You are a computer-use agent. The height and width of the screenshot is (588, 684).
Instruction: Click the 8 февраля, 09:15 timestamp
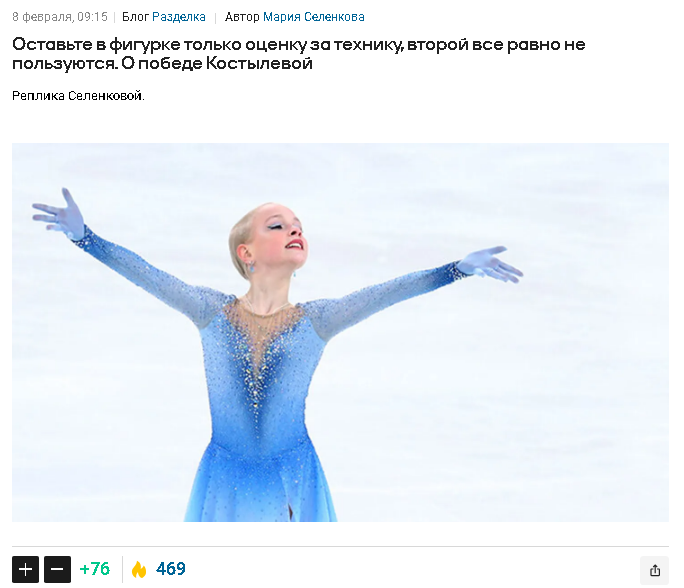(60, 17)
